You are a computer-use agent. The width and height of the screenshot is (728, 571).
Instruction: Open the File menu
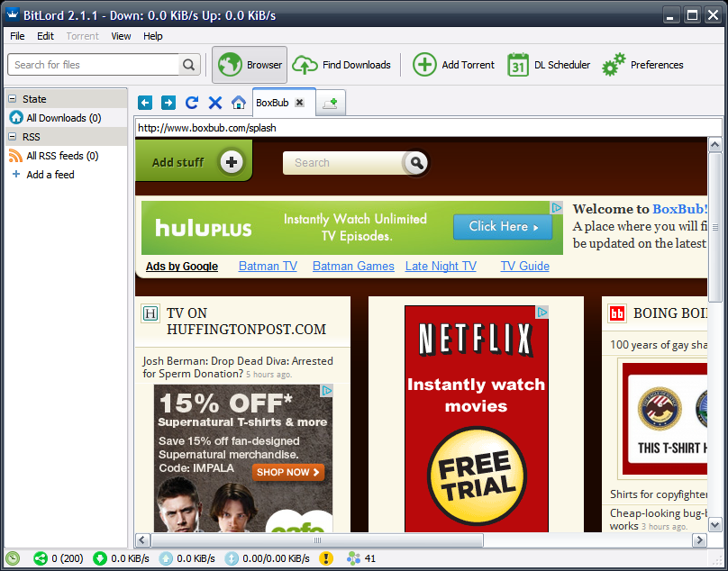(18, 36)
